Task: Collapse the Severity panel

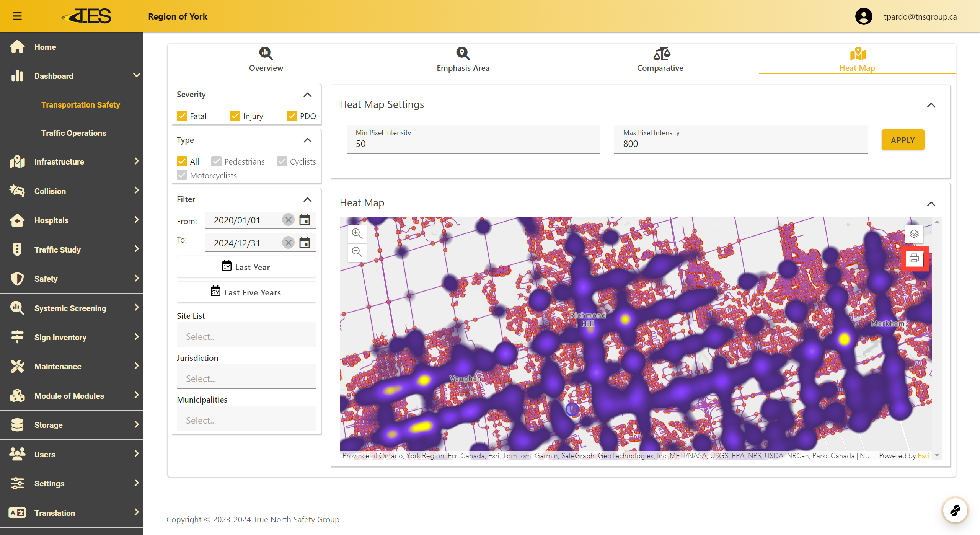Action: [307, 95]
